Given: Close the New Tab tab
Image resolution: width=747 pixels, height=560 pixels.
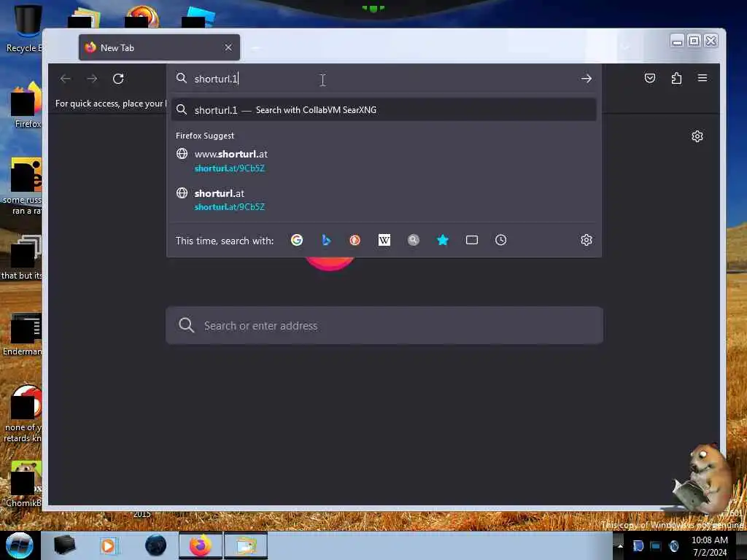Looking at the screenshot, I should point(228,47).
